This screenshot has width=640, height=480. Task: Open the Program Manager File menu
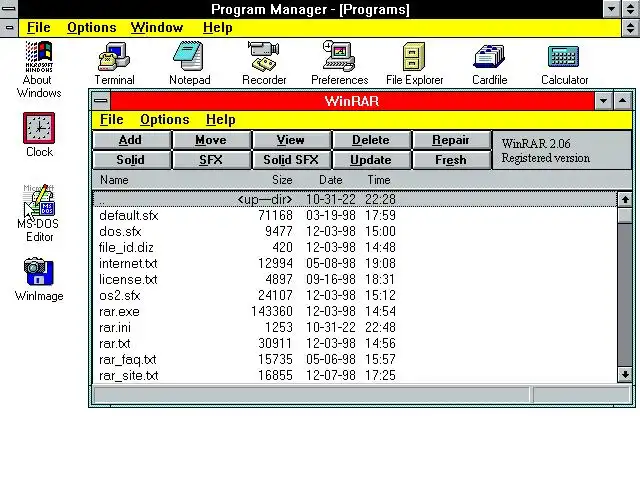pos(38,27)
